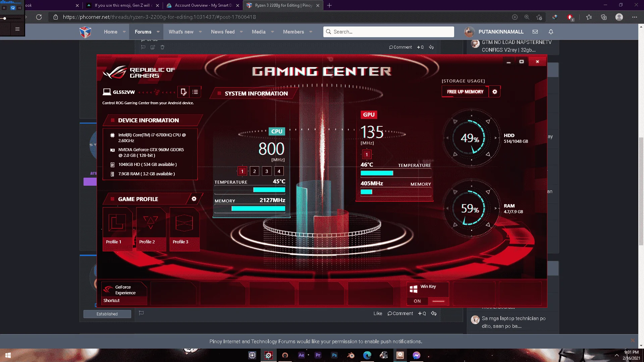Open the Android device control icon
Screen dimensions: 644x362
click(x=183, y=92)
